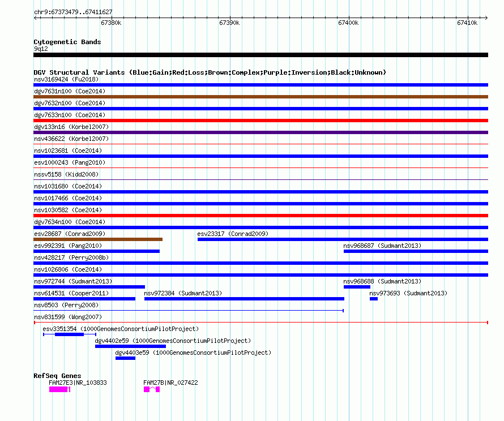Image resolution: width=504 pixels, height=421 pixels.
Task: Click the red dgv7633n100 loss bar
Action: coord(260,121)
